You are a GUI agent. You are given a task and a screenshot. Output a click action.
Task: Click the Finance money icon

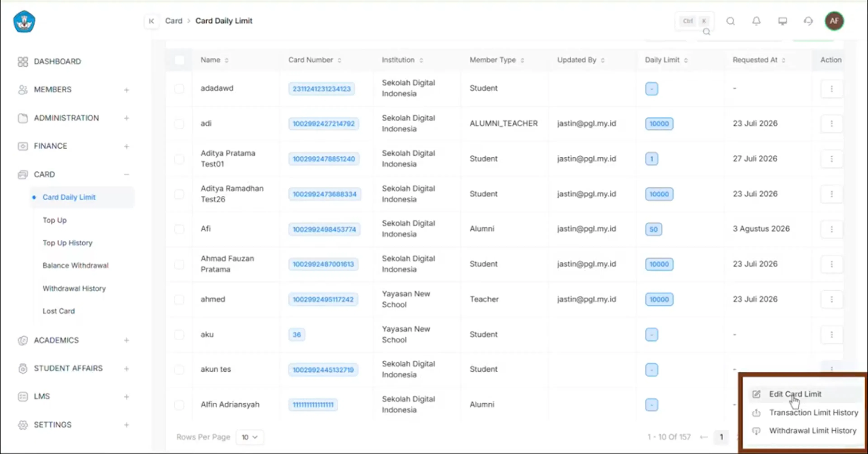23,146
